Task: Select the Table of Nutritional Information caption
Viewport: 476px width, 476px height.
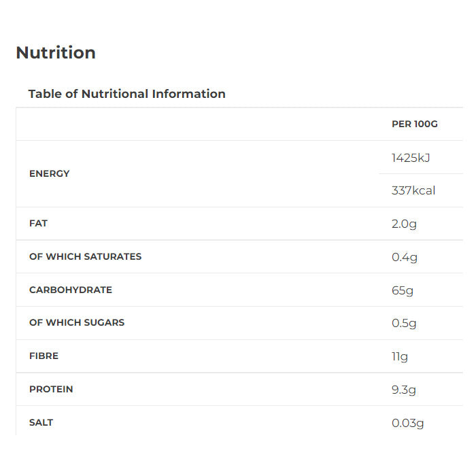Action: point(126,94)
